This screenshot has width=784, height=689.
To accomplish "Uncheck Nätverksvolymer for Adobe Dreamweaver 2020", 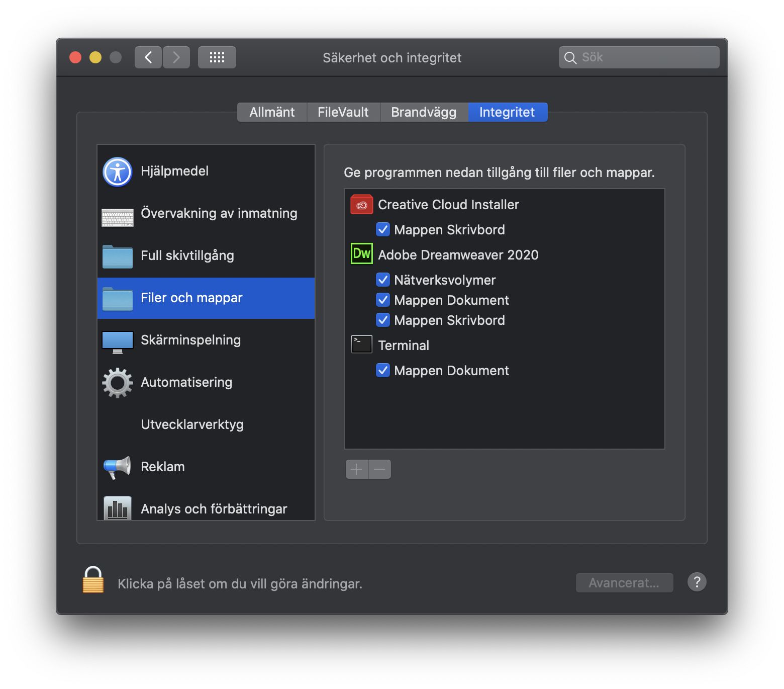I will [x=383, y=280].
